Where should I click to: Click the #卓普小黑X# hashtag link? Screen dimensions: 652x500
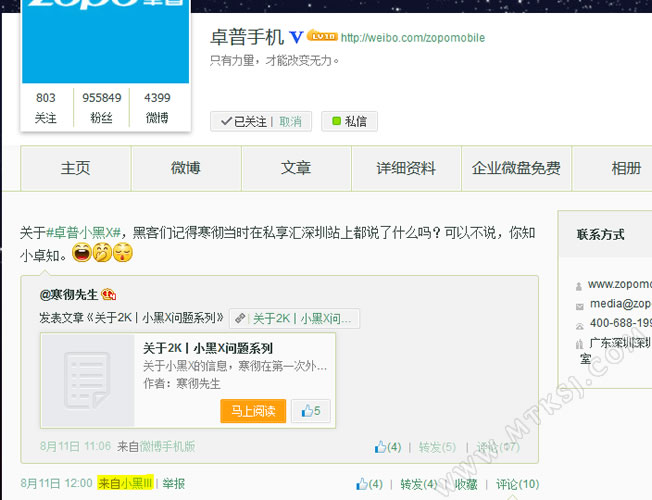(84, 232)
